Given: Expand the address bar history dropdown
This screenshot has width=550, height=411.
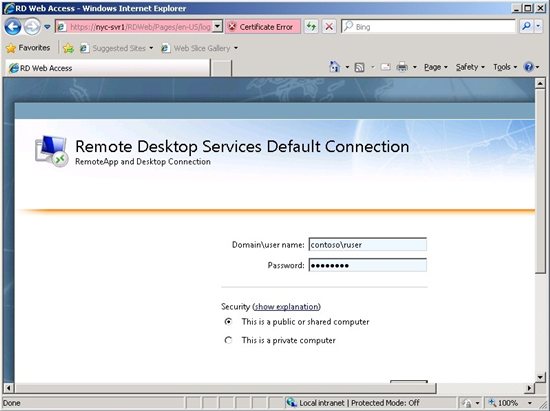Looking at the screenshot, I should click(217, 27).
